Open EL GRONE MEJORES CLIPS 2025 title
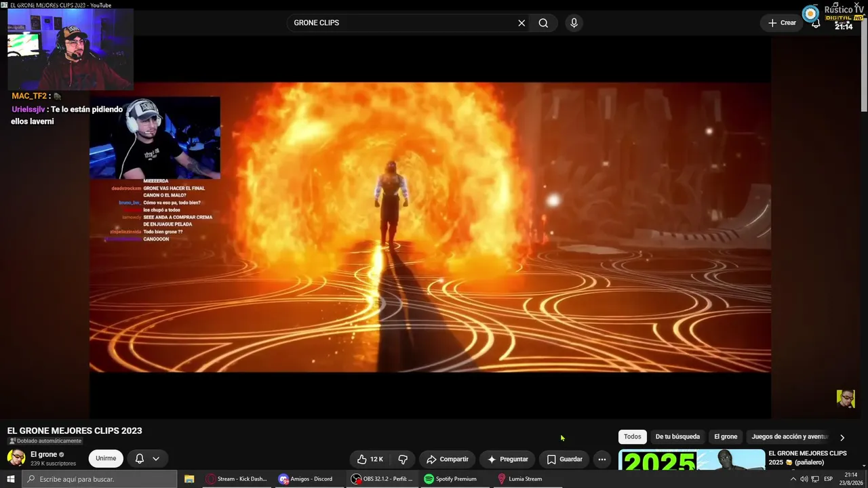The width and height of the screenshot is (868, 488). point(808,457)
